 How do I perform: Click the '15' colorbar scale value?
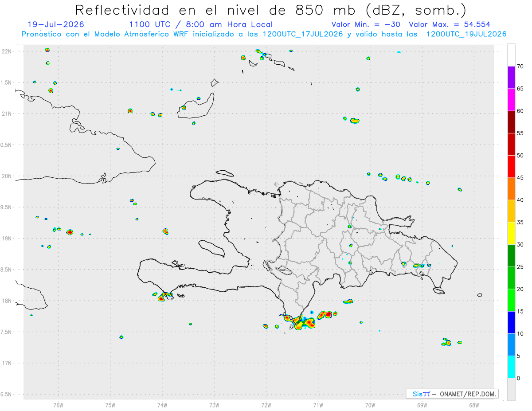point(520,311)
